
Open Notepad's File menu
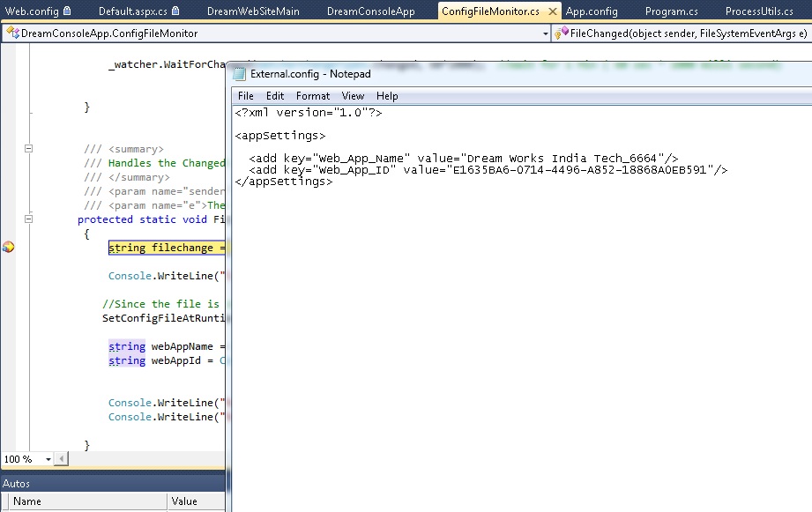[x=246, y=96]
